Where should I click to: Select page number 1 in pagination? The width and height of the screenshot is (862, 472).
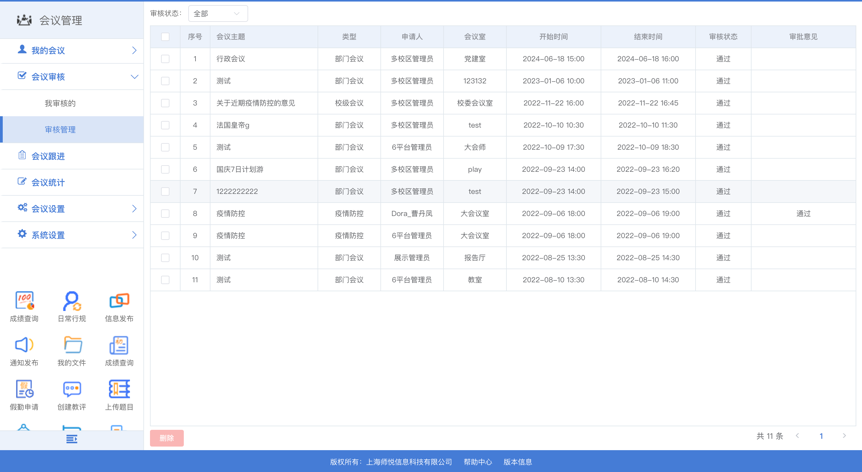pyautogui.click(x=821, y=436)
